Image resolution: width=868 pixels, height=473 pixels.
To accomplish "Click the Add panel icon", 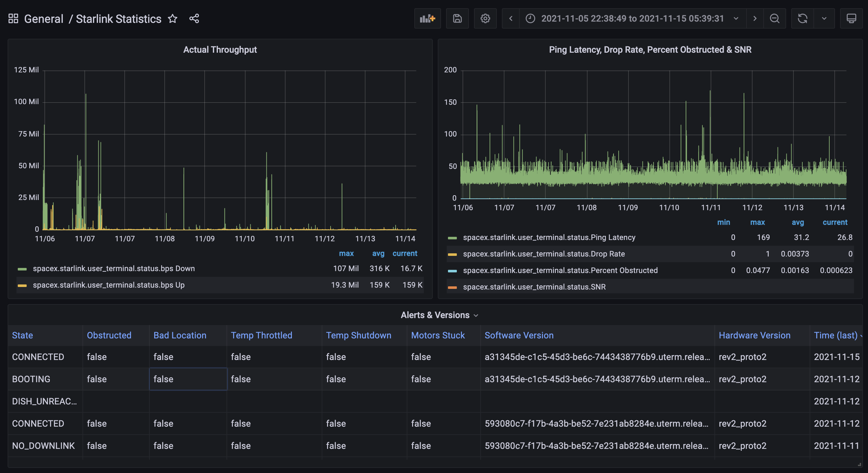I will coord(427,18).
